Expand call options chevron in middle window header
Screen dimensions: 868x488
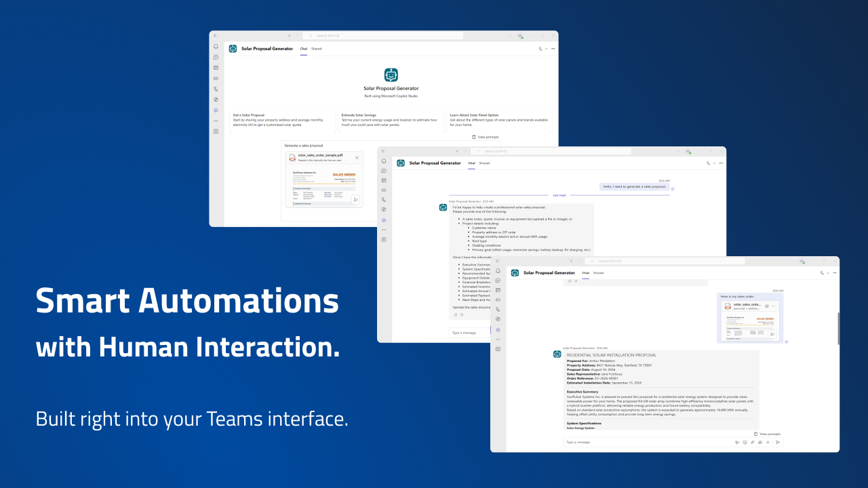(713, 163)
